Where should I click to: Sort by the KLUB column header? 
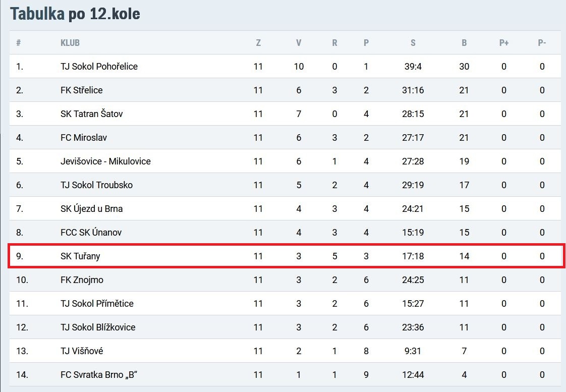pyautogui.click(x=70, y=43)
